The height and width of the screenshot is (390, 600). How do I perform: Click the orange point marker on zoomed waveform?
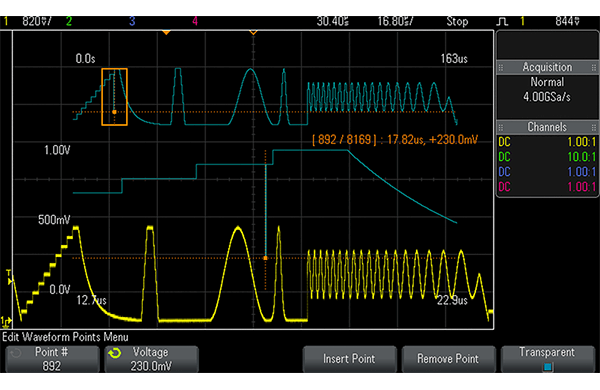pyautogui.click(x=266, y=258)
